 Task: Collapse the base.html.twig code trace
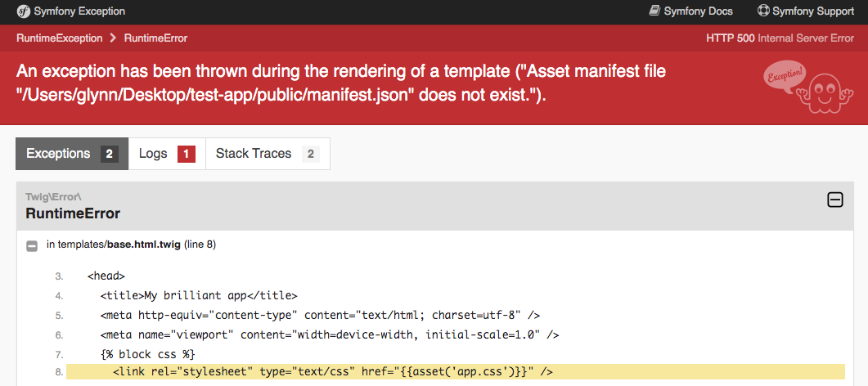32,246
